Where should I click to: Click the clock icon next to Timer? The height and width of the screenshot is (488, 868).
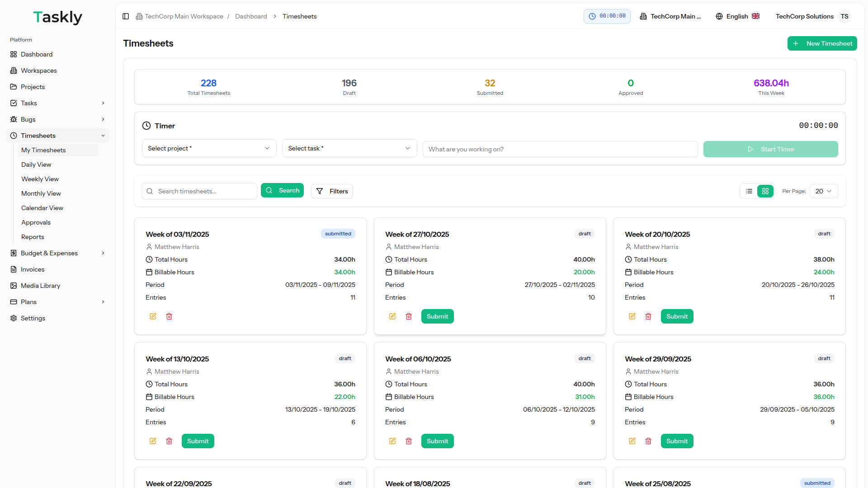(146, 126)
